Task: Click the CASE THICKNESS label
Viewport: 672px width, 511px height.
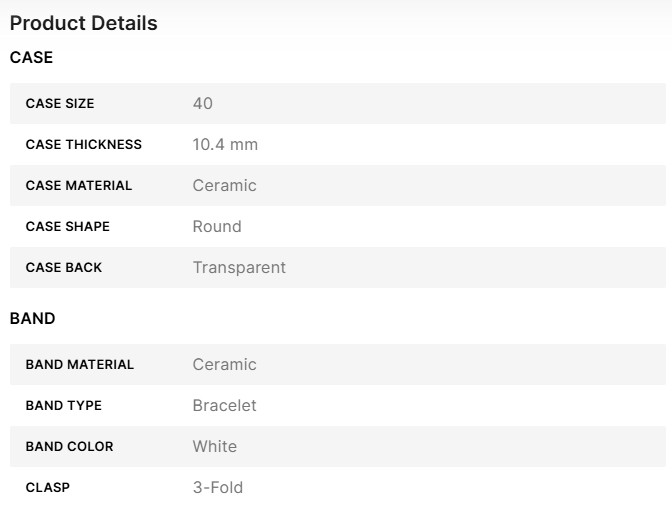Action: [x=84, y=145]
